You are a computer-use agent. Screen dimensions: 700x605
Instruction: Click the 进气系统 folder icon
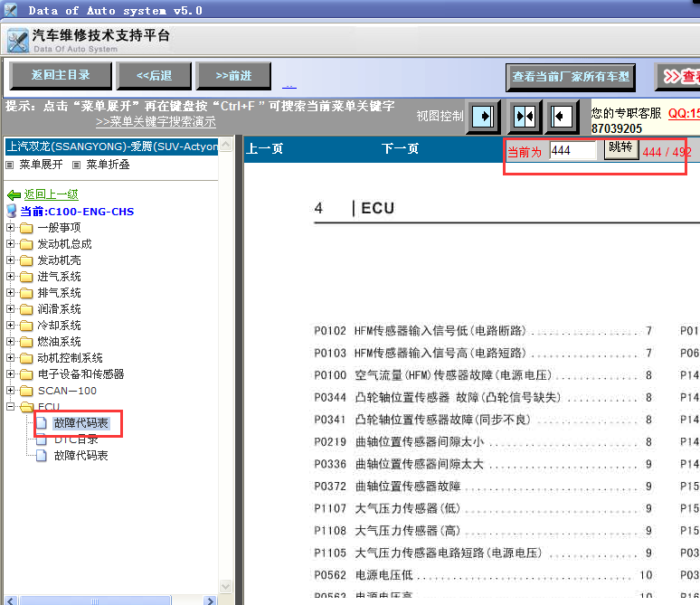click(26, 277)
